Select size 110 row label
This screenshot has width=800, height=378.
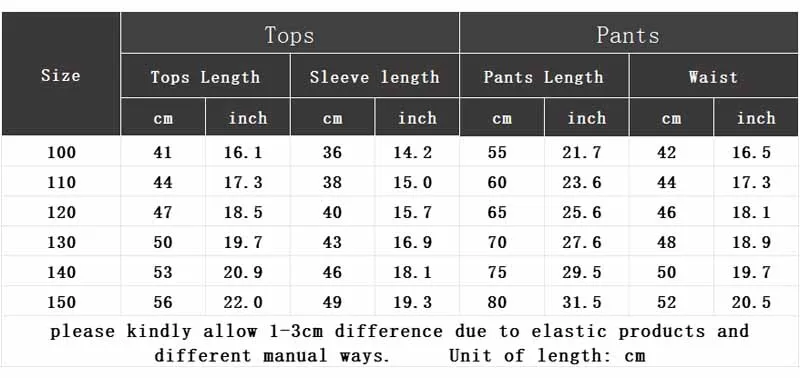pyautogui.click(x=61, y=182)
